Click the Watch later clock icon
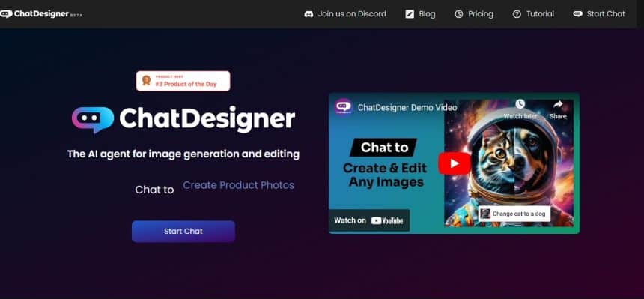This screenshot has width=644, height=299. click(520, 104)
